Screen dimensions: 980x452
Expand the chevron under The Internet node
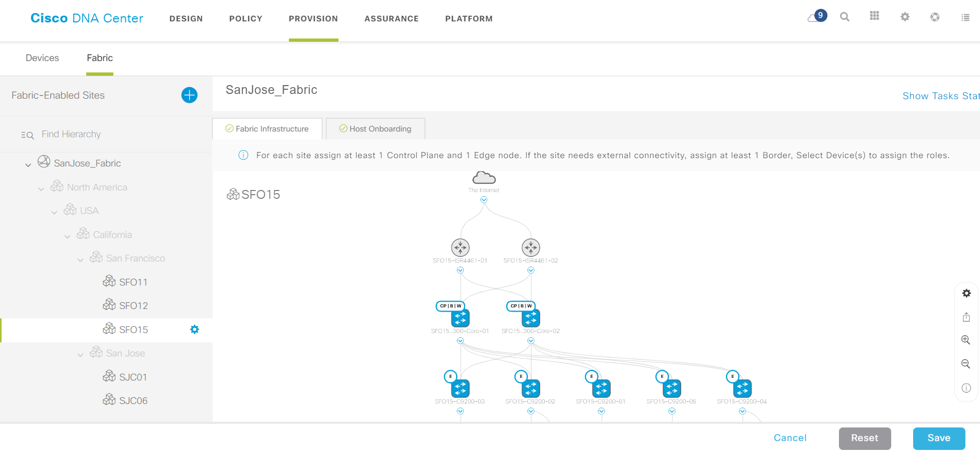tap(484, 200)
